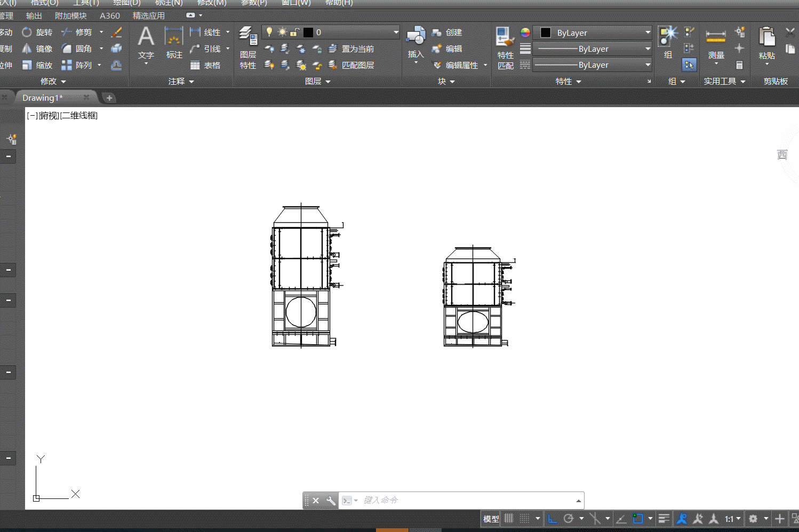This screenshot has height=532, width=799.
Task: Expand the 注释 (Annotation) panel
Action: pyautogui.click(x=181, y=82)
